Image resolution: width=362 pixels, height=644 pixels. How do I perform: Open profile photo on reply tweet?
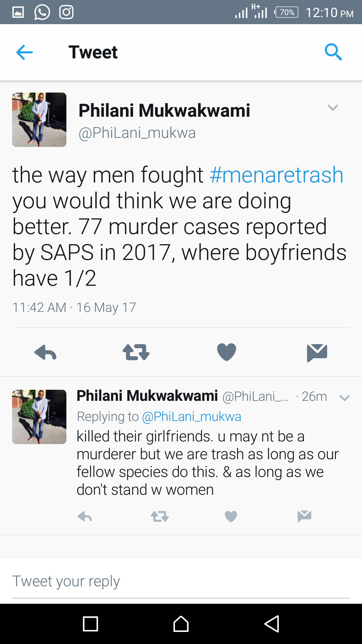(x=39, y=417)
